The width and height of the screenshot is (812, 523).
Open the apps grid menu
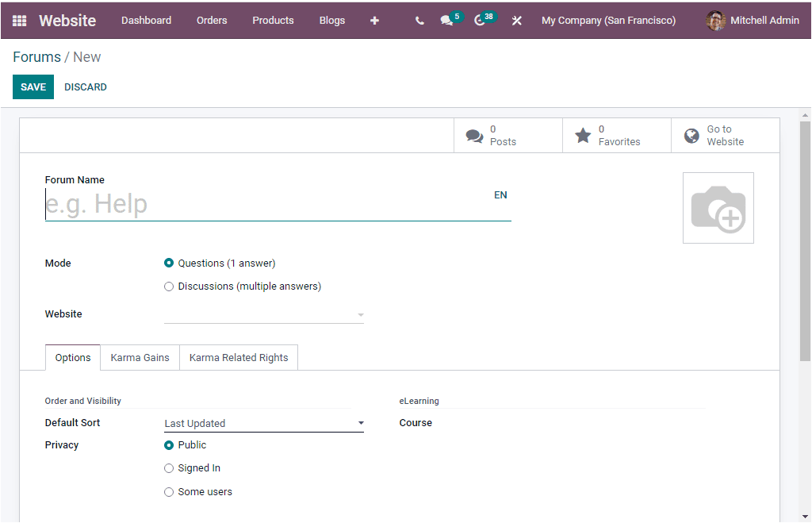[x=19, y=20]
